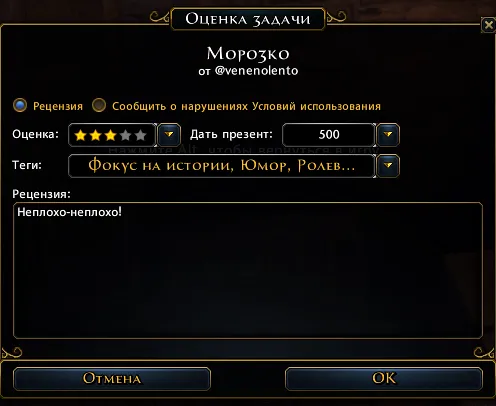The image size is (496, 406).
Task: Click the Оценка задачи header tab
Action: tap(248, 19)
